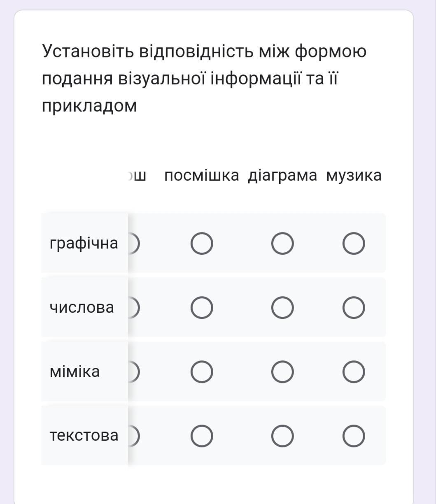Click partially hidden radio in міміка row

[x=134, y=372]
